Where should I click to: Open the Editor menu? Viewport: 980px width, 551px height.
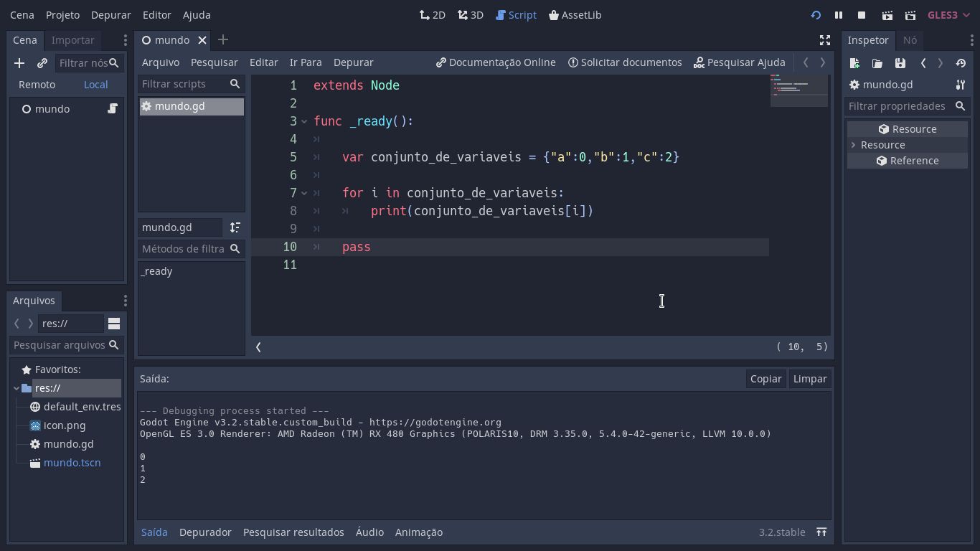click(x=157, y=15)
